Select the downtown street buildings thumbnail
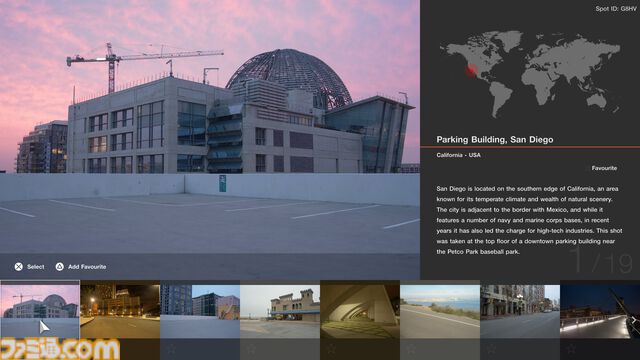640x360 pixels. (520, 311)
